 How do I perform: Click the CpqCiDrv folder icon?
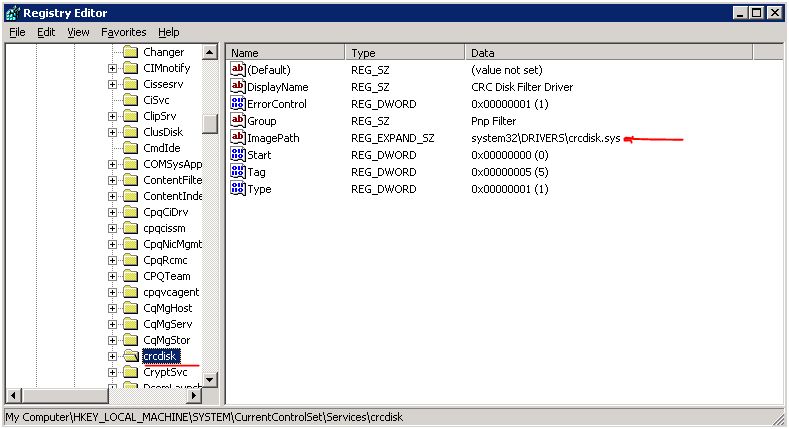pos(130,212)
